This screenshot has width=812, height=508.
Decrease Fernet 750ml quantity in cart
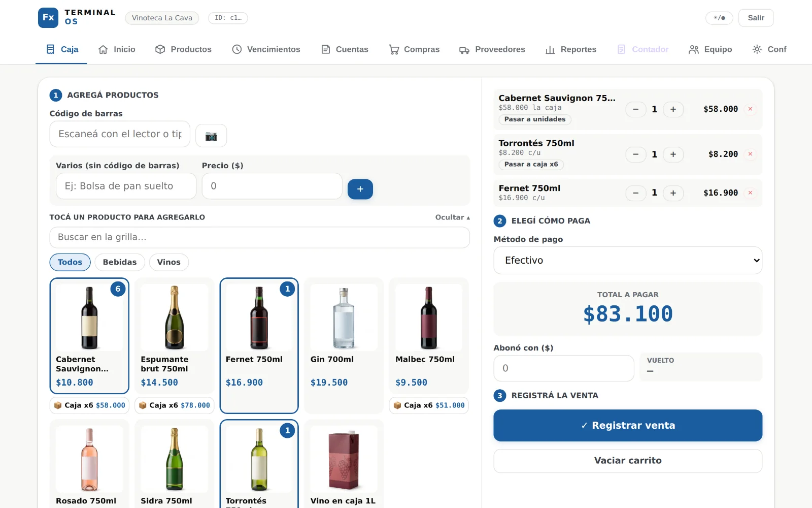click(x=635, y=193)
